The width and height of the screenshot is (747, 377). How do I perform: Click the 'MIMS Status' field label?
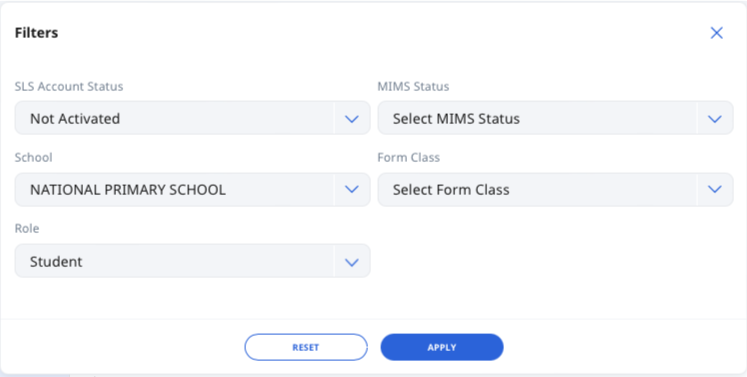(413, 86)
